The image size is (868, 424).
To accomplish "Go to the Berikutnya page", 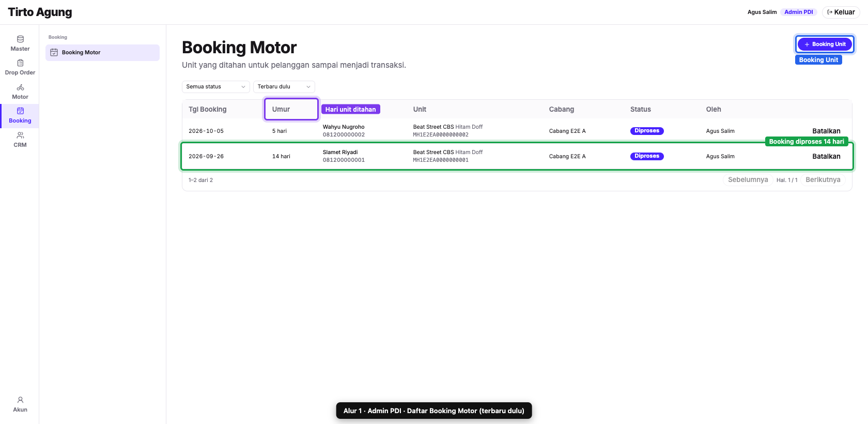I will coord(823,180).
